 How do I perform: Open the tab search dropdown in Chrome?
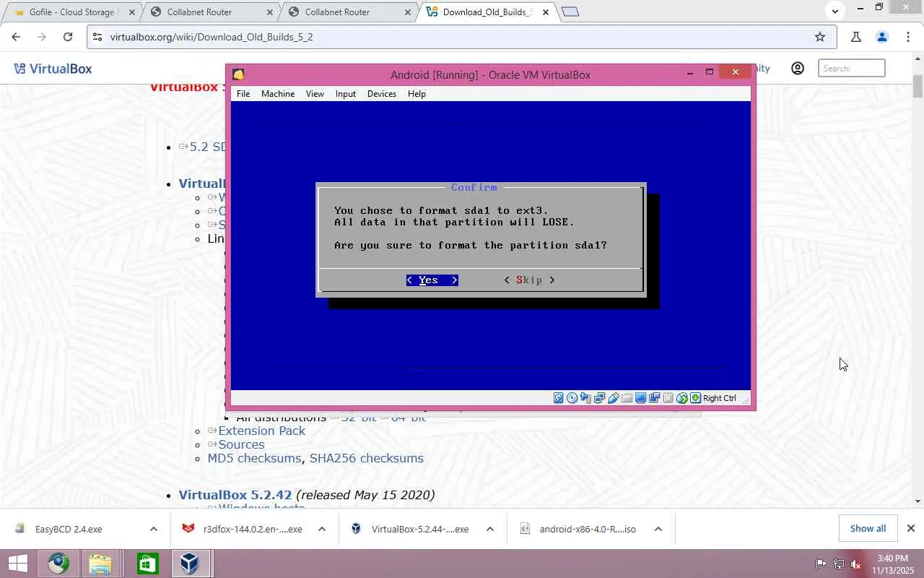[x=835, y=11]
